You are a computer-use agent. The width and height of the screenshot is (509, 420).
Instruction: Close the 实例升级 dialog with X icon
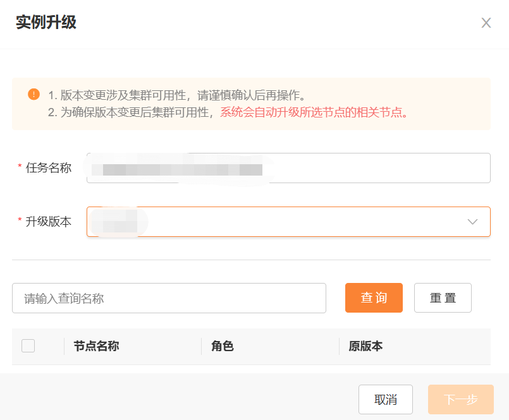[x=486, y=23]
